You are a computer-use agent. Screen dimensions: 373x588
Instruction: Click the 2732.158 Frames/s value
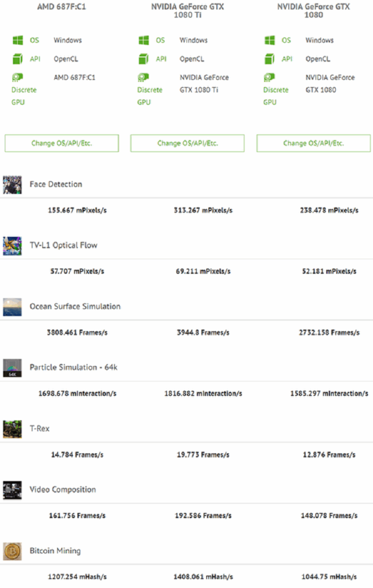tap(329, 332)
